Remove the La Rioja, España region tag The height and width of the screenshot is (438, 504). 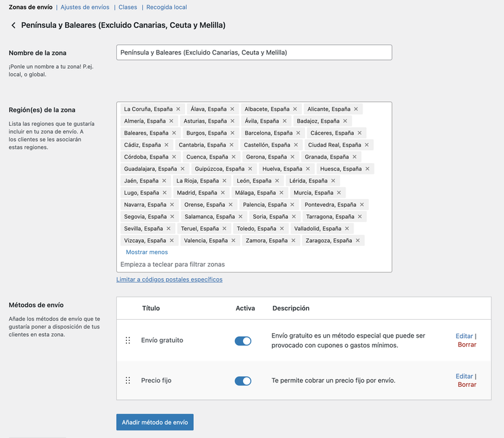click(x=224, y=181)
